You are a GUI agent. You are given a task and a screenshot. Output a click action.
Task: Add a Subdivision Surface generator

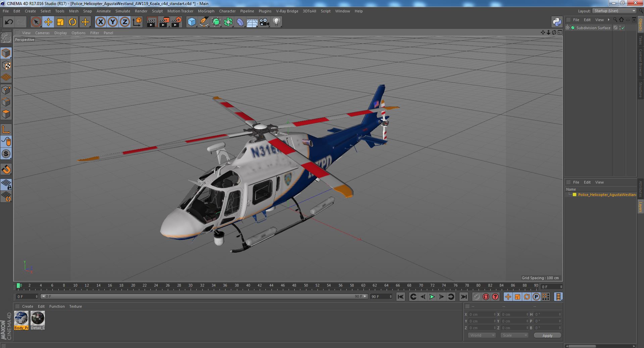click(x=216, y=22)
